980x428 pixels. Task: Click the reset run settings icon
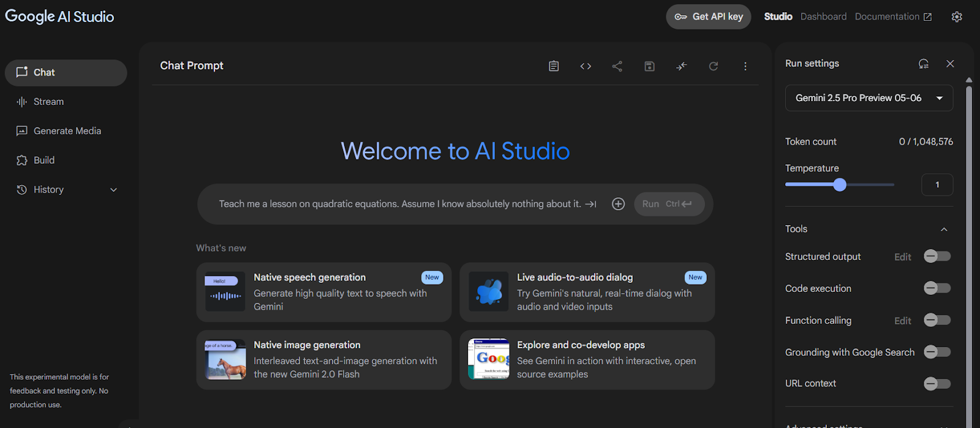click(924, 64)
